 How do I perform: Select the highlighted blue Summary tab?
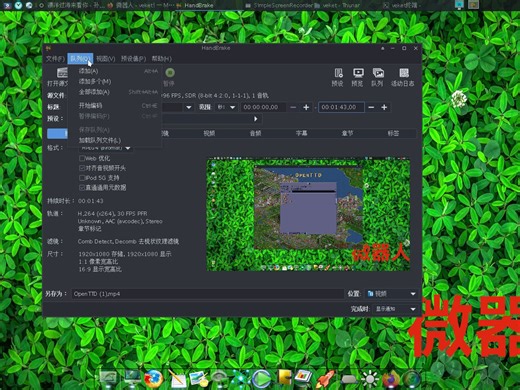[x=57, y=133]
